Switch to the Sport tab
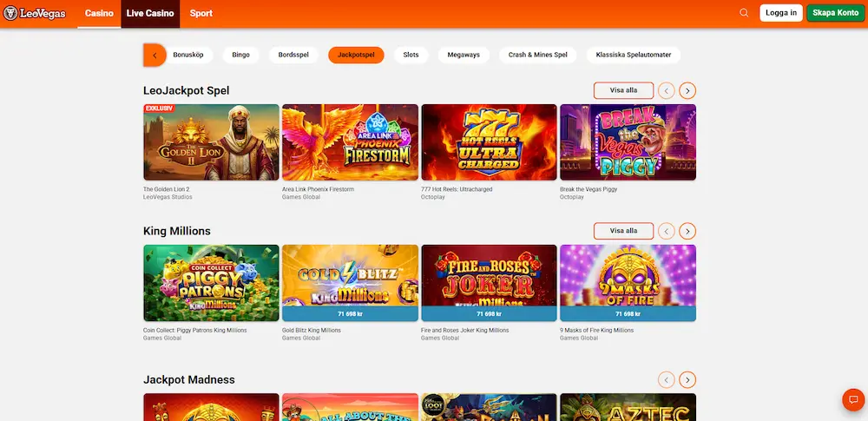This screenshot has width=868, height=421. click(201, 13)
